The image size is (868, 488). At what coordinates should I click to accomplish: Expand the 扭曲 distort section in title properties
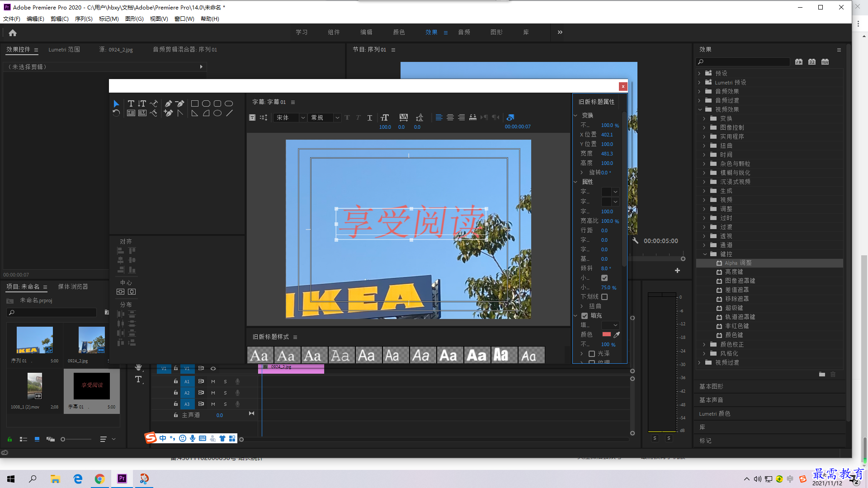coord(582,306)
